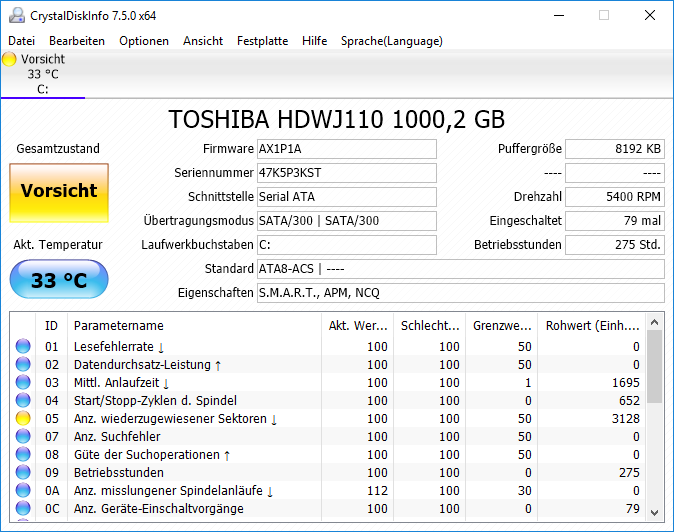Image resolution: width=674 pixels, height=532 pixels.
Task: Click raw value 1695 of Mittl. Anlaufzeit
Action: pyautogui.click(x=626, y=382)
